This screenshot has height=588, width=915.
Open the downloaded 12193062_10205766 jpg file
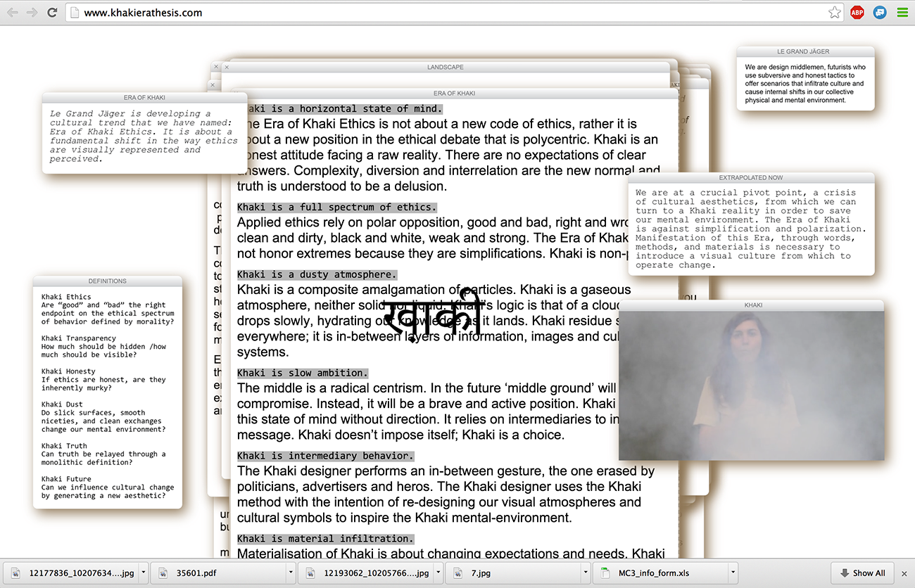(366, 573)
